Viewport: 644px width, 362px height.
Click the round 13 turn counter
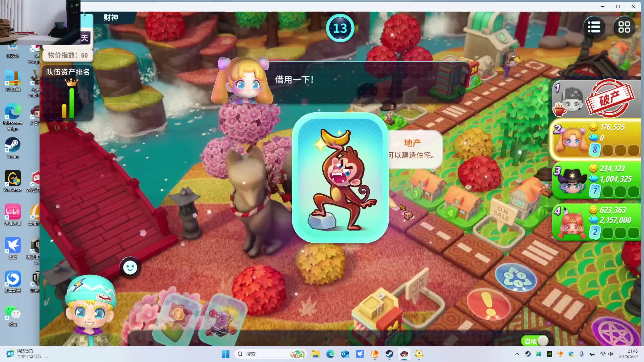(340, 28)
